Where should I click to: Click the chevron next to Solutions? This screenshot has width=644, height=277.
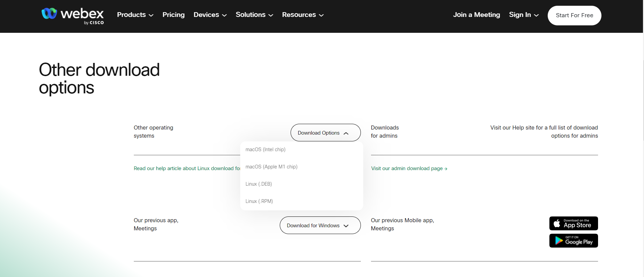click(x=271, y=15)
